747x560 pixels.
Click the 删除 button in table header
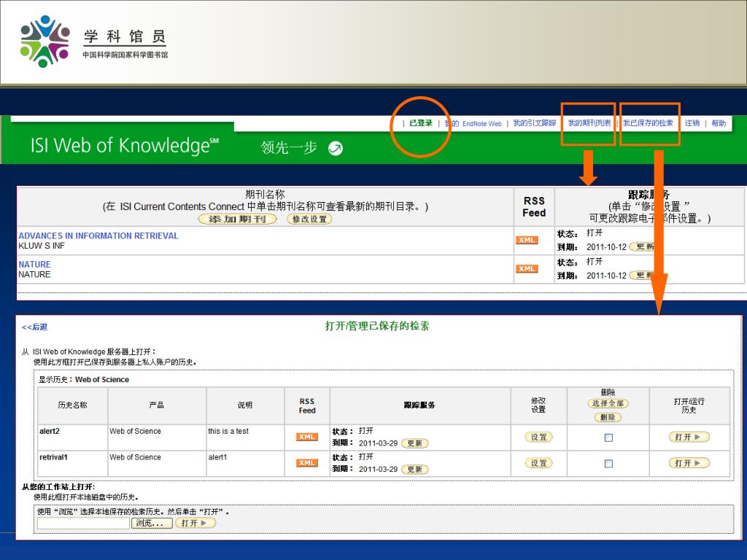(608, 417)
